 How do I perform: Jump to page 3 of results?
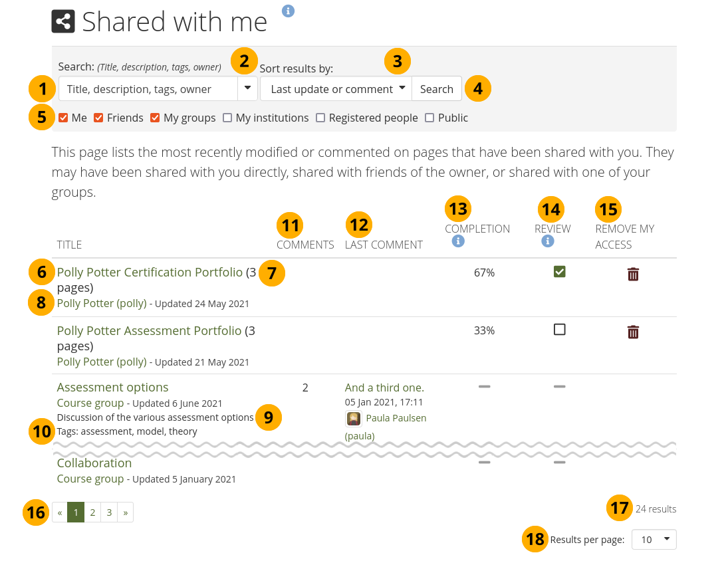[x=109, y=512]
